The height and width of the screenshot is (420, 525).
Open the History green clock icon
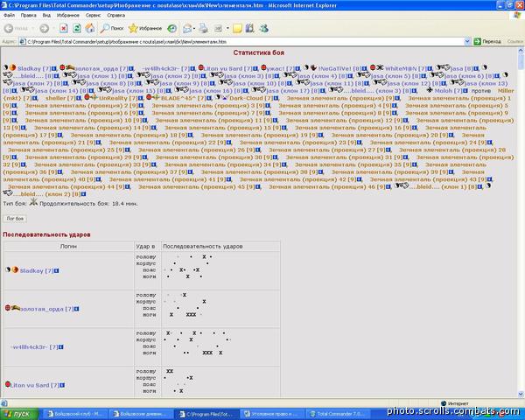(x=172, y=29)
